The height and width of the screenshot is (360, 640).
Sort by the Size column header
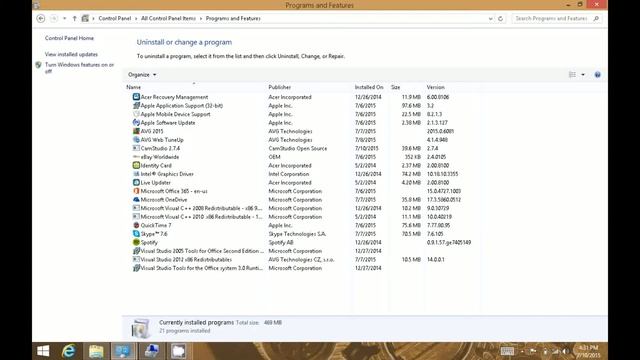(396, 87)
